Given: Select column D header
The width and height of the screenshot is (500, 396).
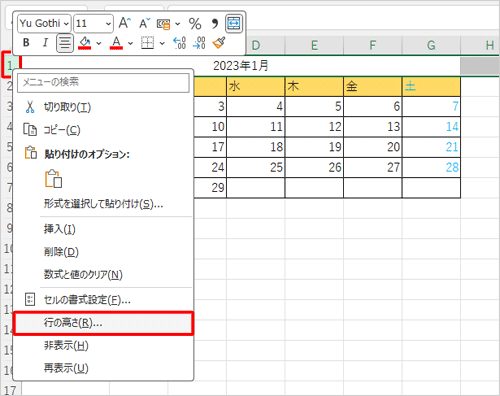Looking at the screenshot, I should coord(256,45).
